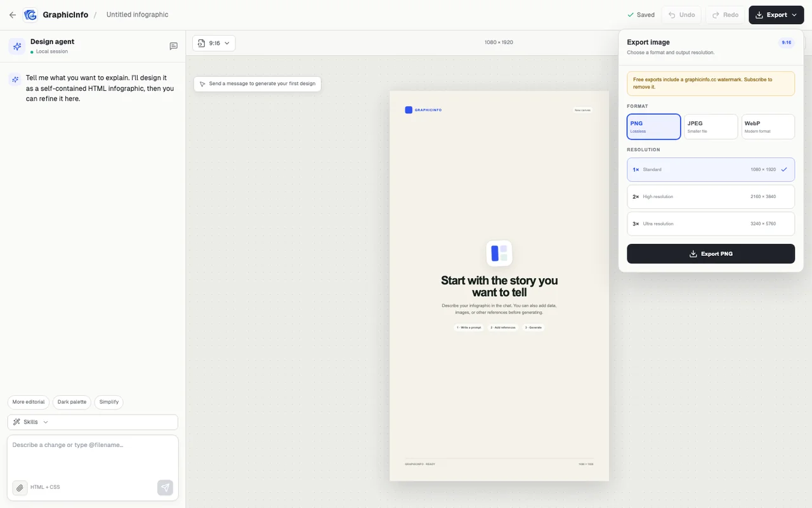This screenshot has width=812, height=508.
Task: Click the Simplify suggestion chip
Action: tap(109, 402)
